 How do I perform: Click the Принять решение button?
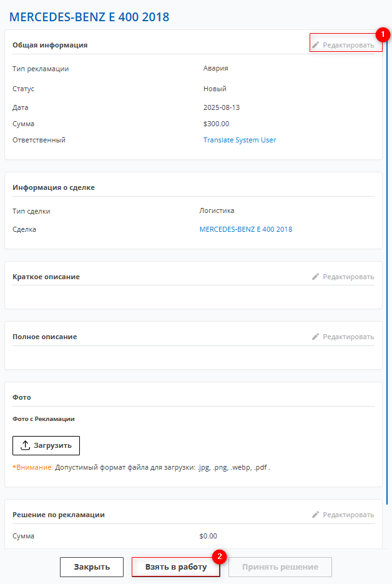pyautogui.click(x=280, y=567)
